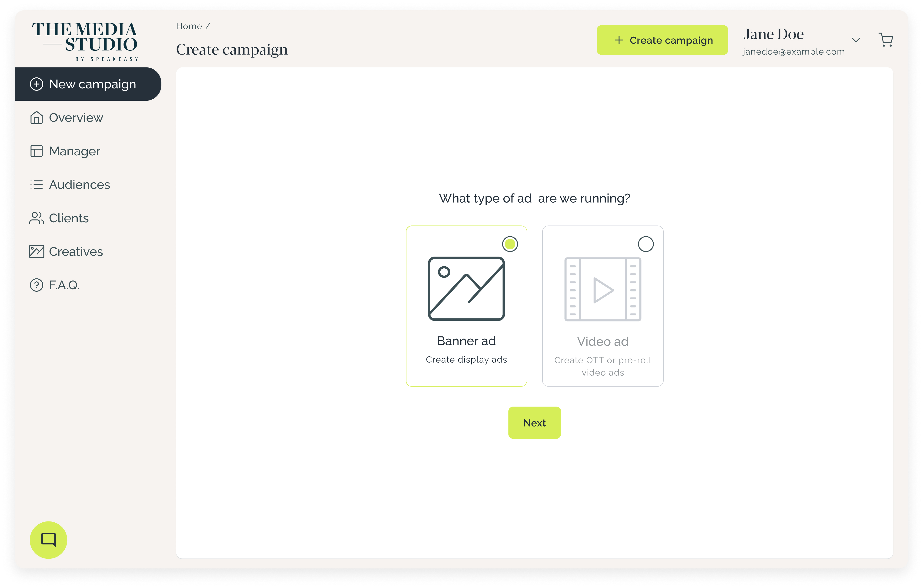Click the Creatives image icon
Screen dimensions: 923x588
coord(37,251)
